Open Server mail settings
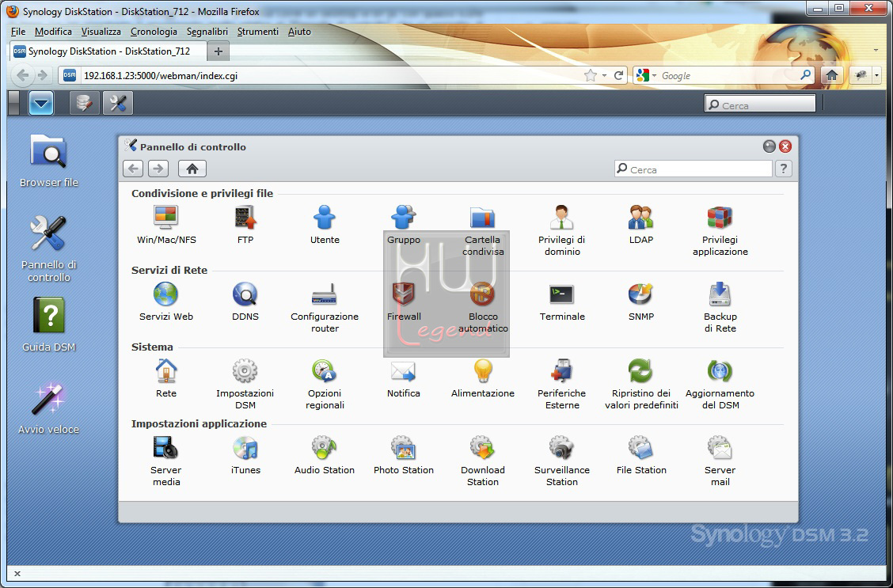 click(x=720, y=461)
